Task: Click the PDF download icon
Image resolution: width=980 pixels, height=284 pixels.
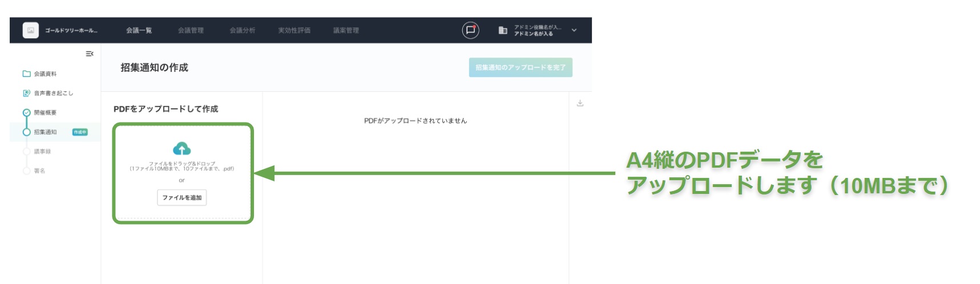Action: (x=580, y=103)
